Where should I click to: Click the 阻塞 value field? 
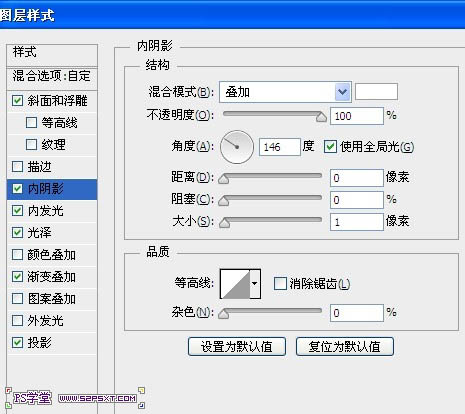(357, 200)
